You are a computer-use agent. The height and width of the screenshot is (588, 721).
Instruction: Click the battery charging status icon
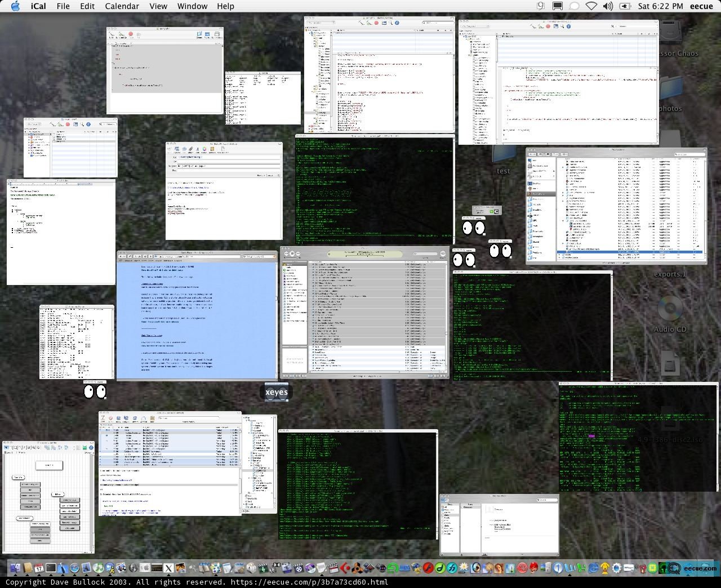click(x=625, y=6)
